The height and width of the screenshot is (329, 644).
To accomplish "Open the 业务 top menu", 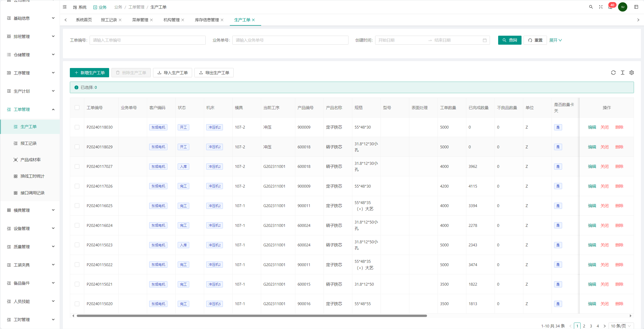I will coord(100,7).
